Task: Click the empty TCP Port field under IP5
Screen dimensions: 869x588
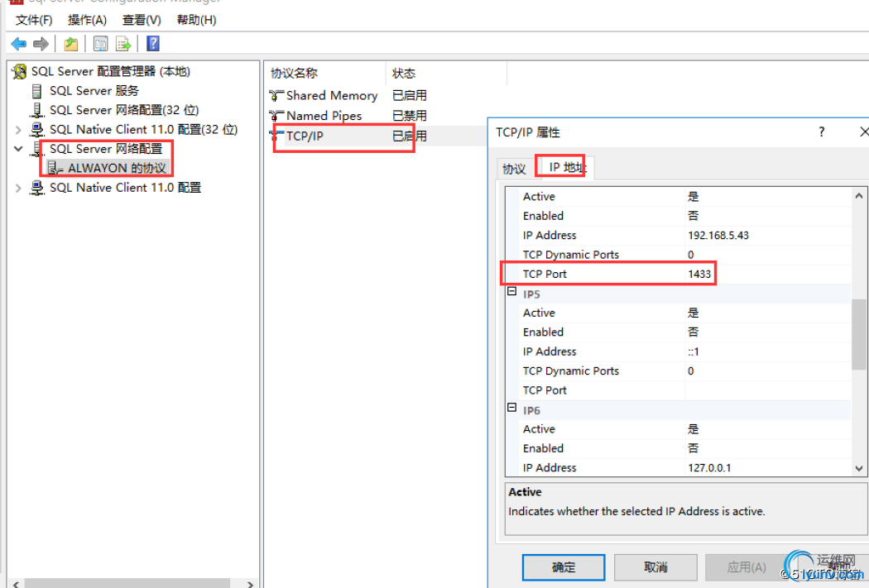Action: tap(768, 390)
